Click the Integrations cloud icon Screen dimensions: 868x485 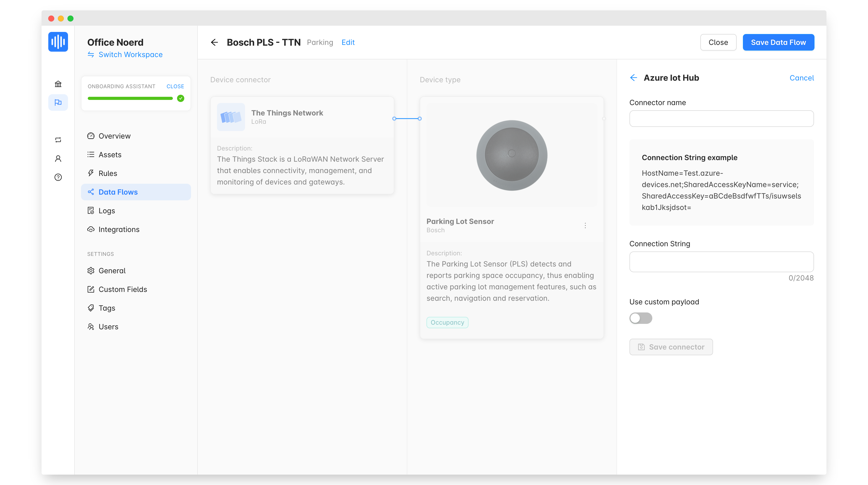click(91, 229)
